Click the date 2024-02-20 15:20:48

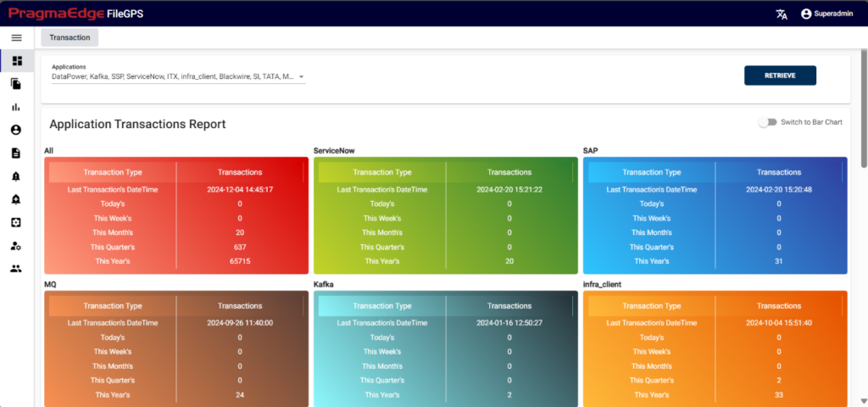(779, 189)
